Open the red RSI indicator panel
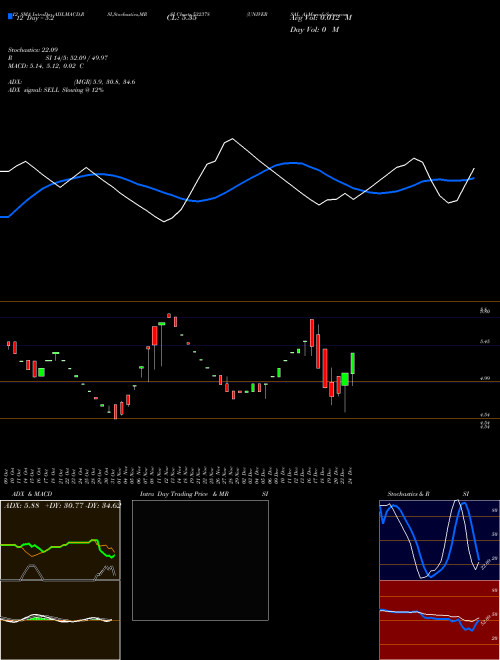Viewport: 500px width, 660px height. (439, 620)
